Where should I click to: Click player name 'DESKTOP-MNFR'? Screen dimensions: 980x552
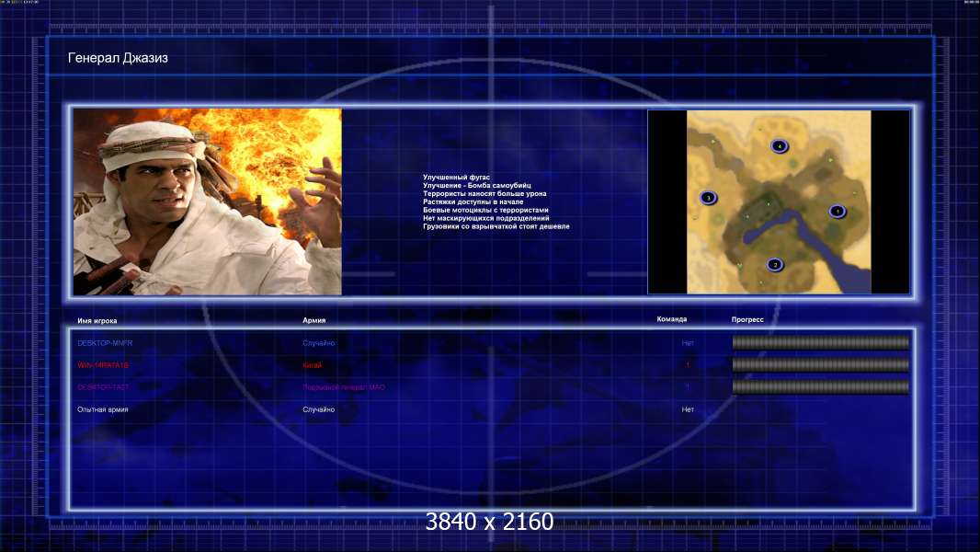pyautogui.click(x=105, y=343)
